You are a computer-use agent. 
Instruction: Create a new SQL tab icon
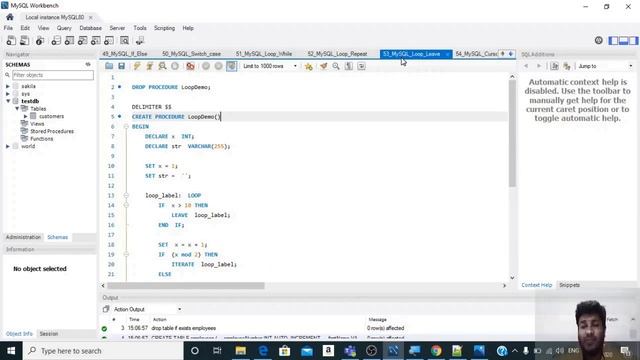point(11,40)
